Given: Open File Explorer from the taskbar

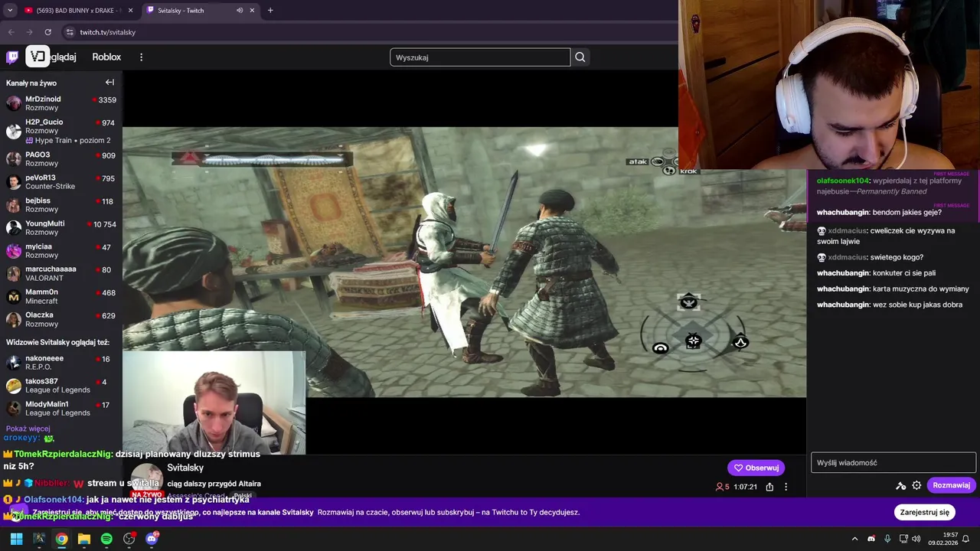Looking at the screenshot, I should click(84, 539).
